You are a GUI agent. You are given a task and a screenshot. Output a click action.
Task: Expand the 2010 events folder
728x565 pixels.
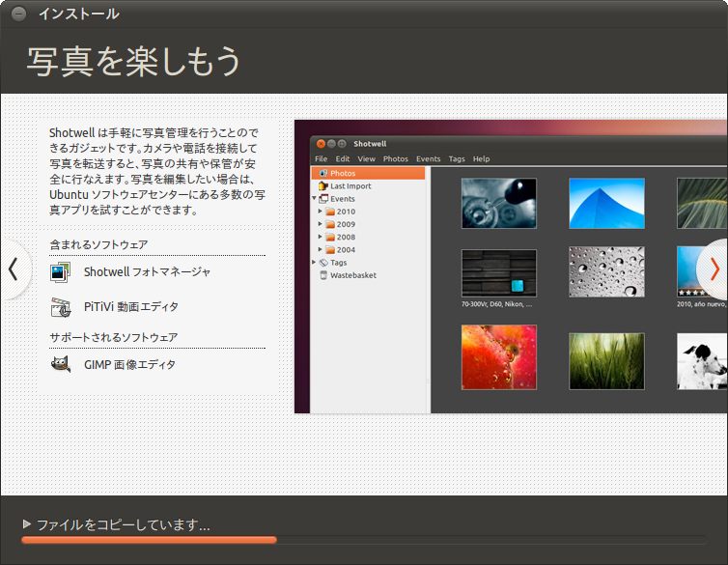(320, 212)
